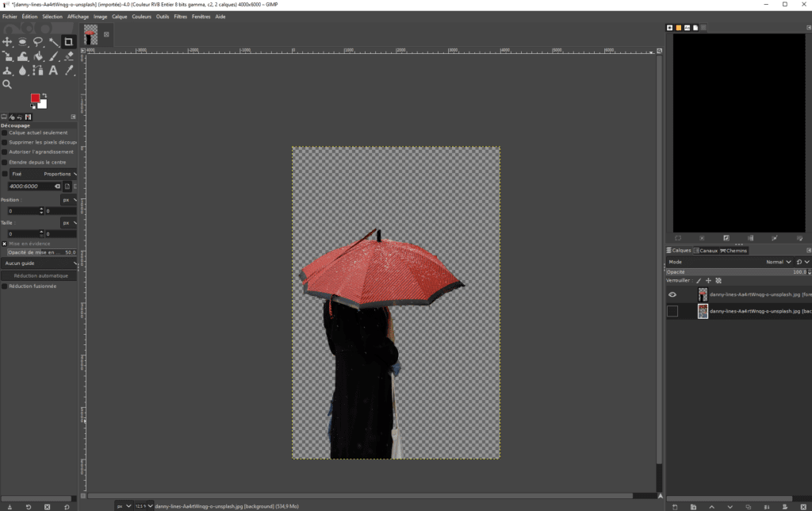Toggle 'Étendre depuis le centre' option
812x511 pixels.
pyautogui.click(x=5, y=162)
